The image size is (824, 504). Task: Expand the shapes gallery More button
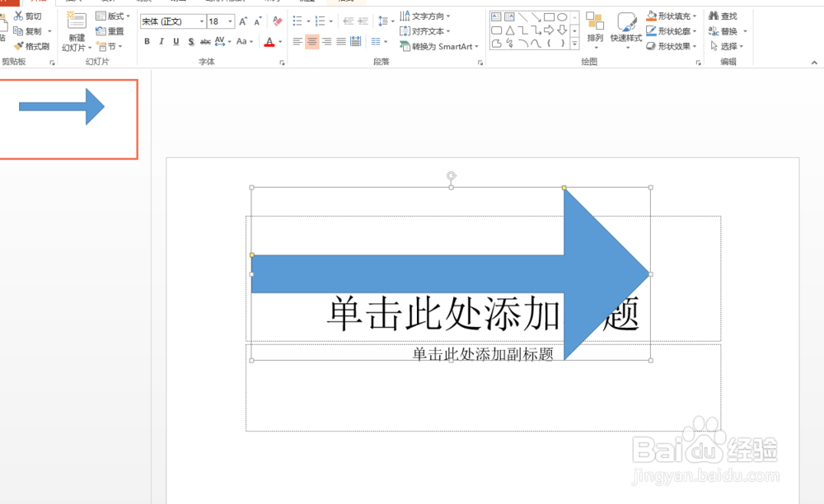pos(574,44)
